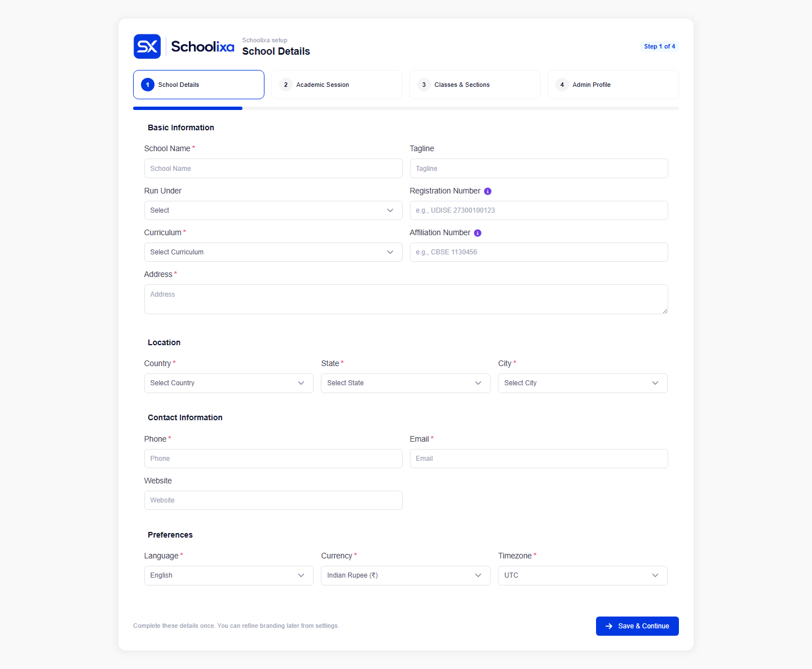Click the step 4 number circle
812x669 pixels.
pyautogui.click(x=562, y=85)
